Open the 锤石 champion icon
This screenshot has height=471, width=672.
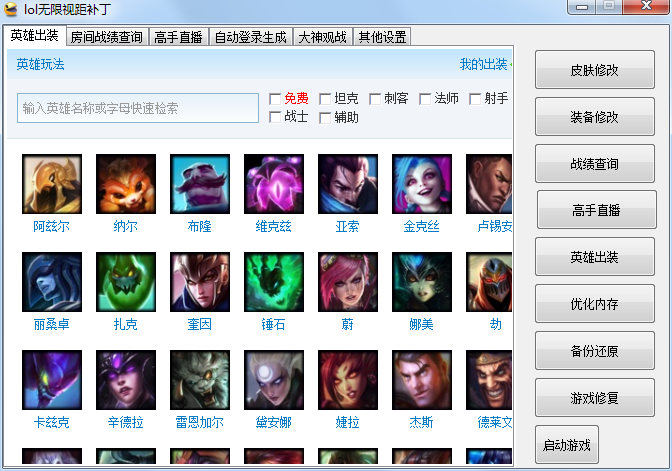[274, 282]
